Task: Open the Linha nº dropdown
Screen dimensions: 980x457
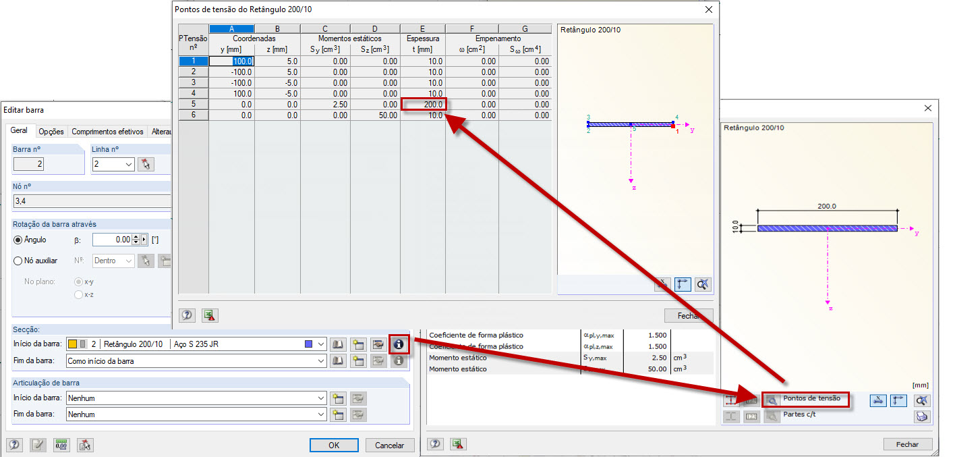Action: 128,164
